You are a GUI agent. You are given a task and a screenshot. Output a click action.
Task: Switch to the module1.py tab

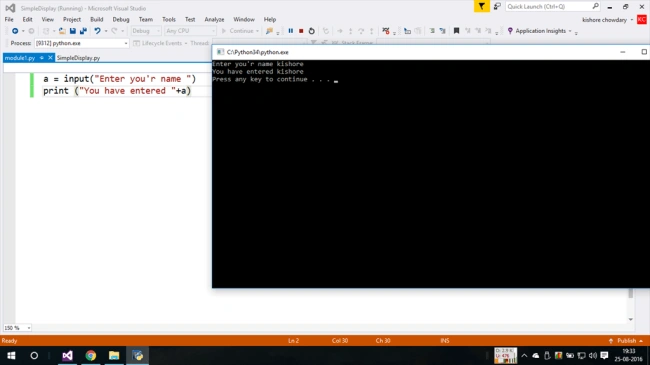click(x=20, y=58)
